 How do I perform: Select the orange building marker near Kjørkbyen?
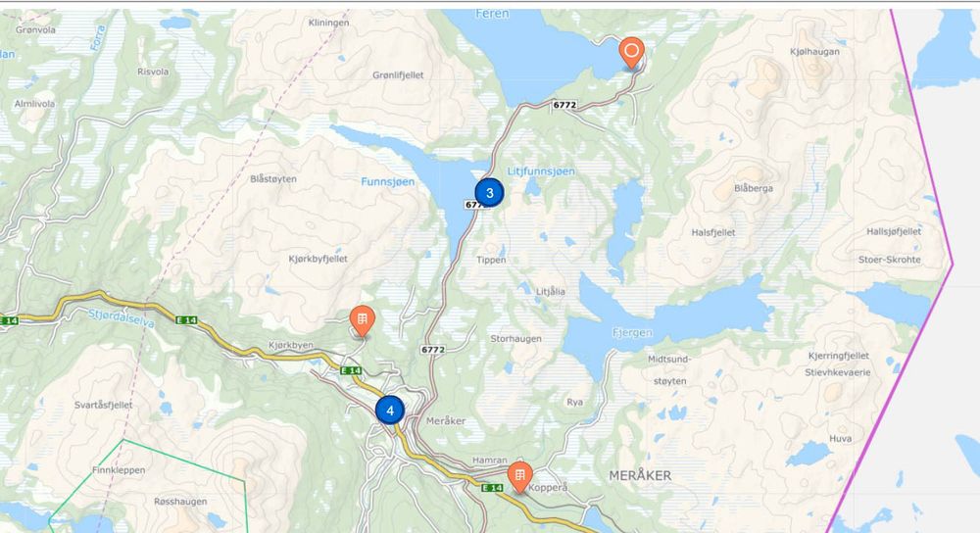pyautogui.click(x=362, y=321)
